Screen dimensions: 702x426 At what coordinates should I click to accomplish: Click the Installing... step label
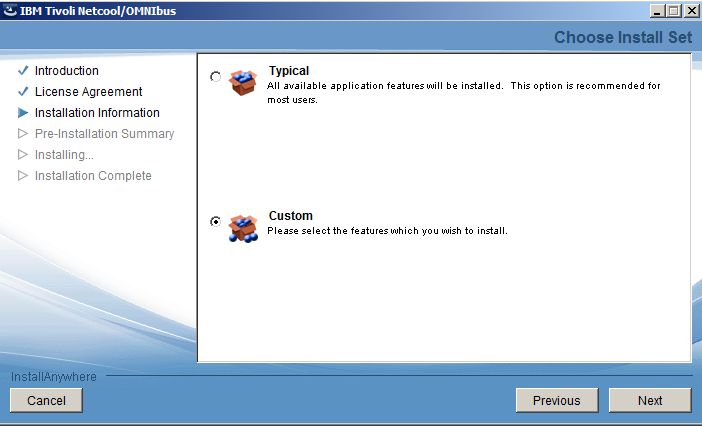[x=64, y=155]
